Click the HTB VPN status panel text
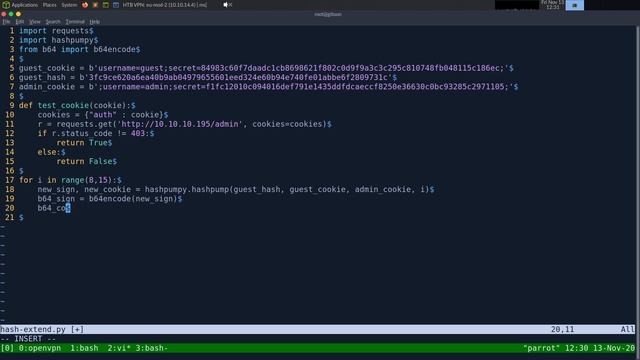 [x=165, y=5]
